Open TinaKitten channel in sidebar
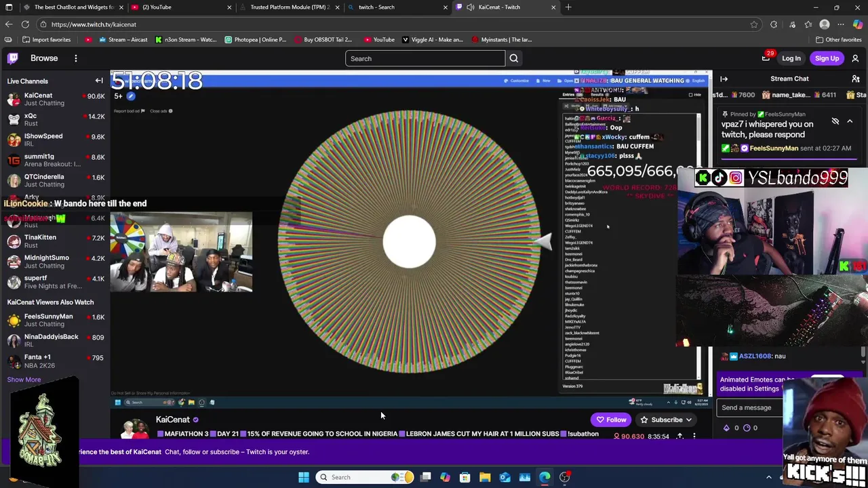This screenshot has height=488, width=868. click(54, 241)
